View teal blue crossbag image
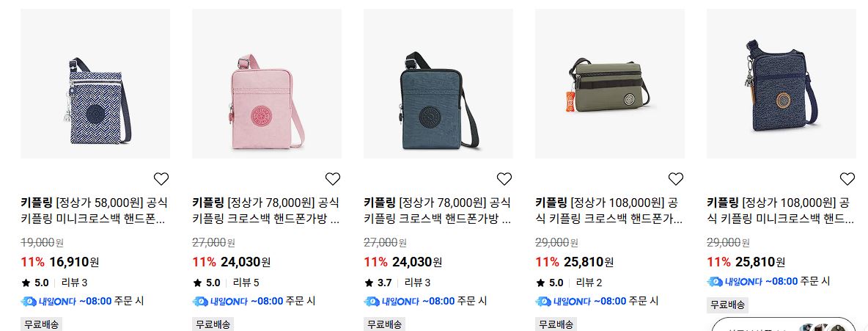The height and width of the screenshot is (331, 868). click(438, 84)
